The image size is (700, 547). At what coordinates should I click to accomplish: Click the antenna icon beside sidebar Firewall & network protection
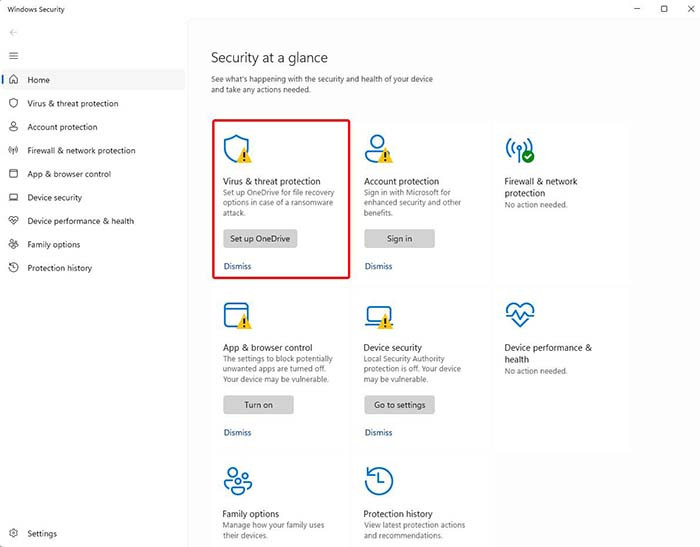[14, 150]
